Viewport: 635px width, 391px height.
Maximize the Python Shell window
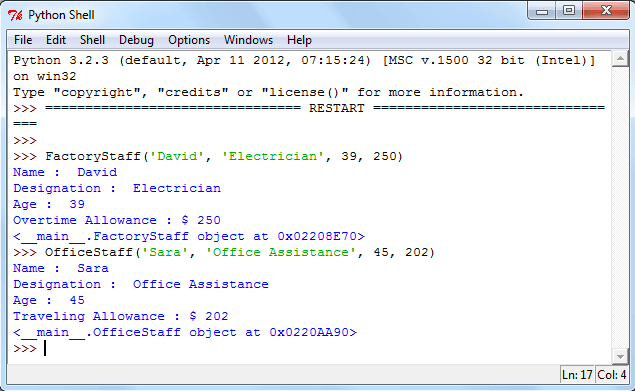point(569,11)
